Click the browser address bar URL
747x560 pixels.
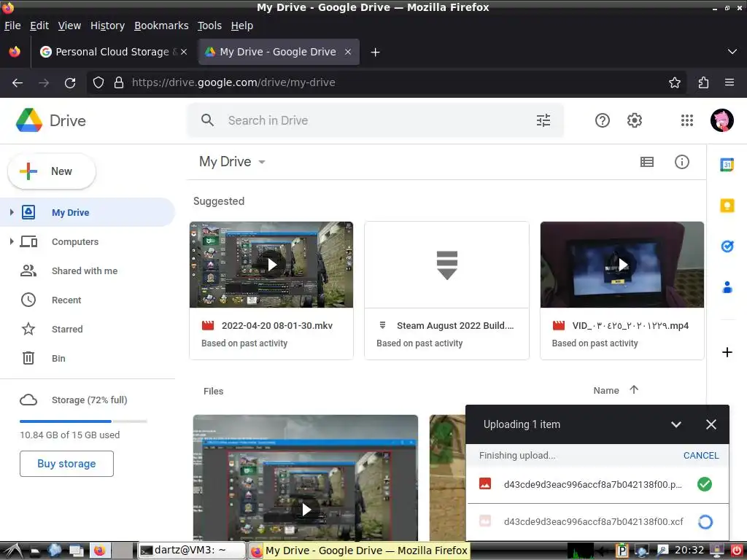pyautogui.click(x=233, y=82)
